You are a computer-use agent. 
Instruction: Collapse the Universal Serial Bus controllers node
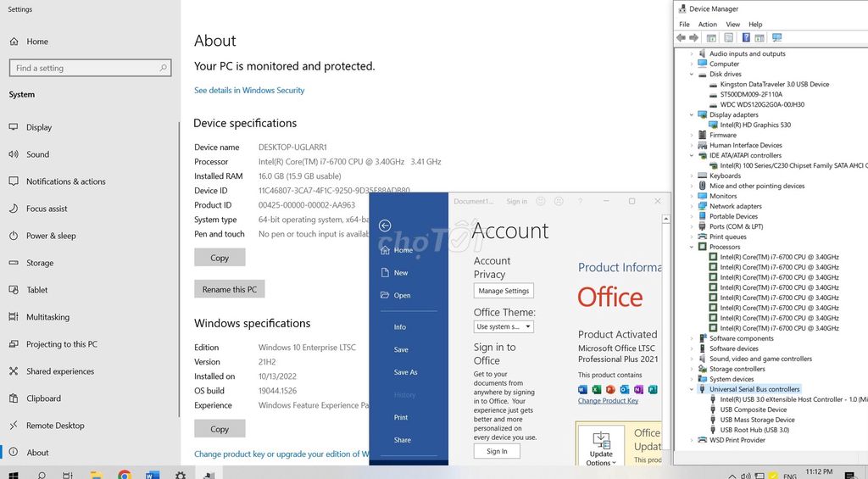pyautogui.click(x=692, y=389)
